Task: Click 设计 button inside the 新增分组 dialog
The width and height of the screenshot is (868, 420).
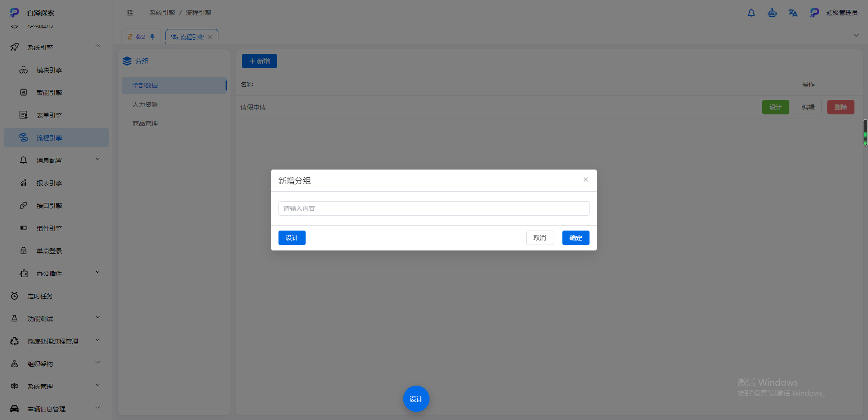Action: pos(292,238)
